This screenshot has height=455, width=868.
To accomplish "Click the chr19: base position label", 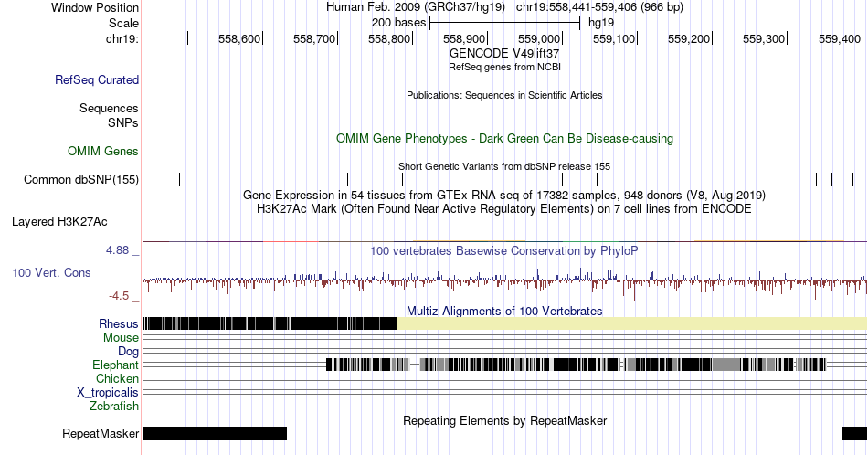I will pyautogui.click(x=122, y=38).
